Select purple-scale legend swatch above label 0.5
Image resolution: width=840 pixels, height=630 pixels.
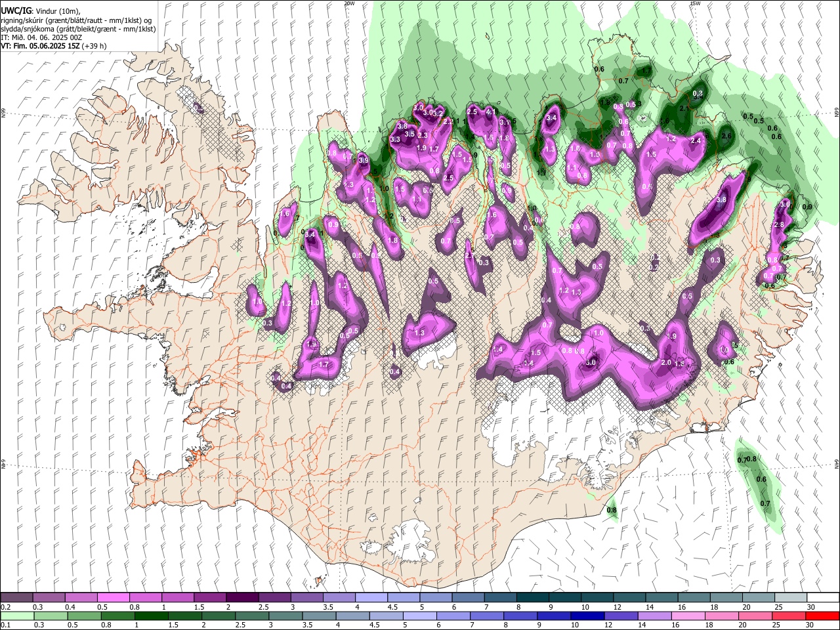pos(114,598)
